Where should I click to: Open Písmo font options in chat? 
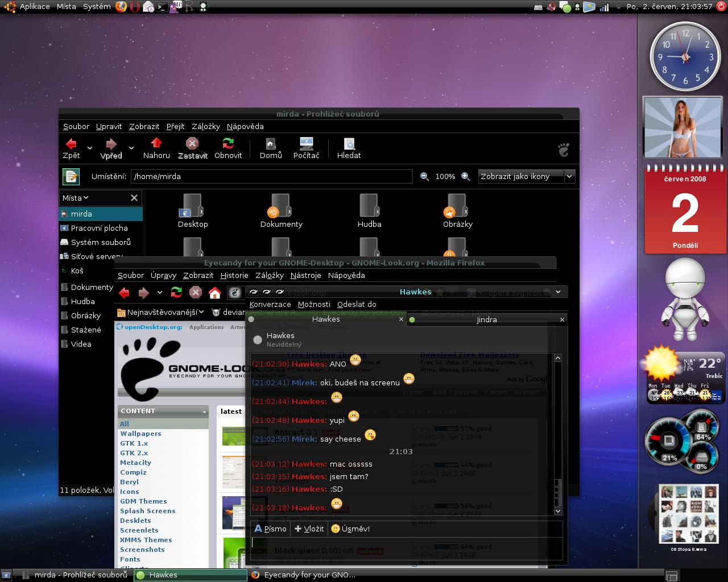270,529
